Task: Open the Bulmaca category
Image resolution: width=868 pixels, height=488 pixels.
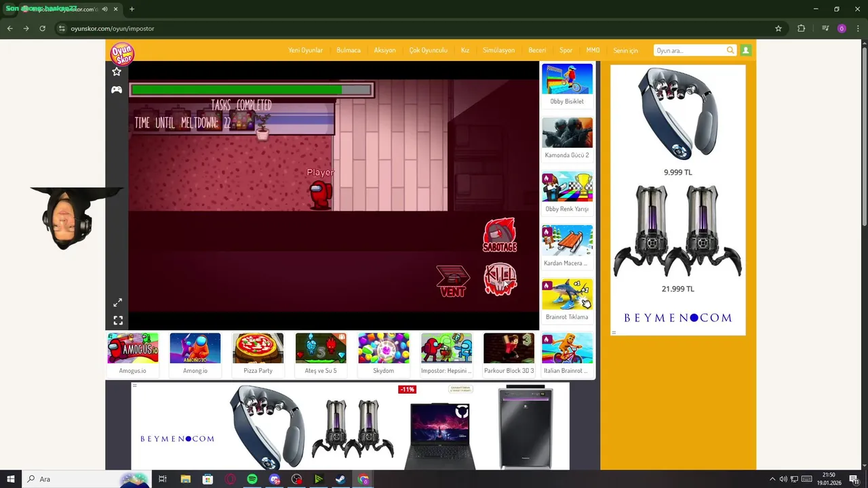Action: coord(349,50)
